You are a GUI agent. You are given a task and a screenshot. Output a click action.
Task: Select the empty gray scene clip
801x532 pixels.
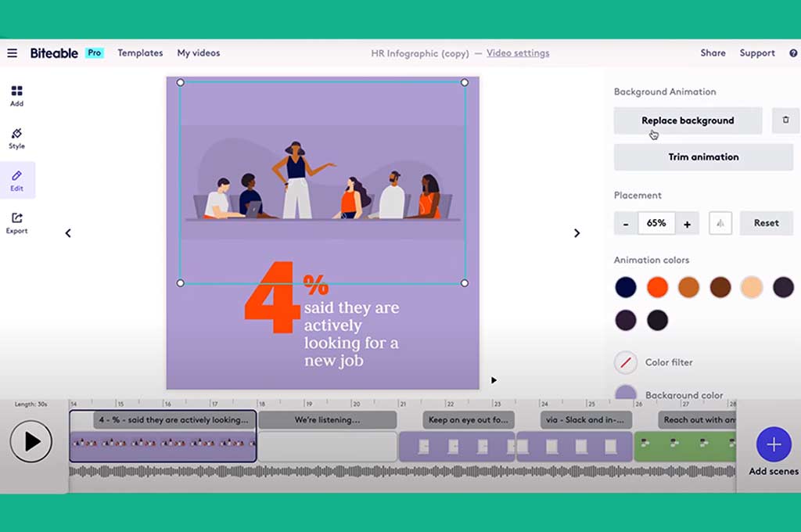click(328, 446)
